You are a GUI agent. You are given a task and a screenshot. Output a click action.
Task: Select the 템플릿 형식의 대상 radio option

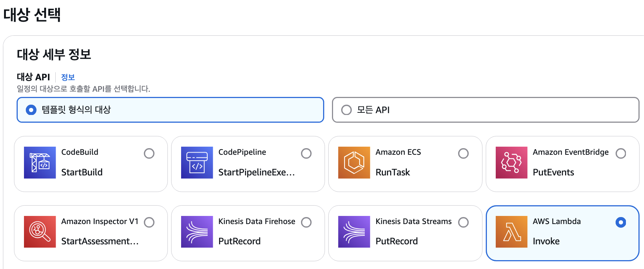point(31,110)
